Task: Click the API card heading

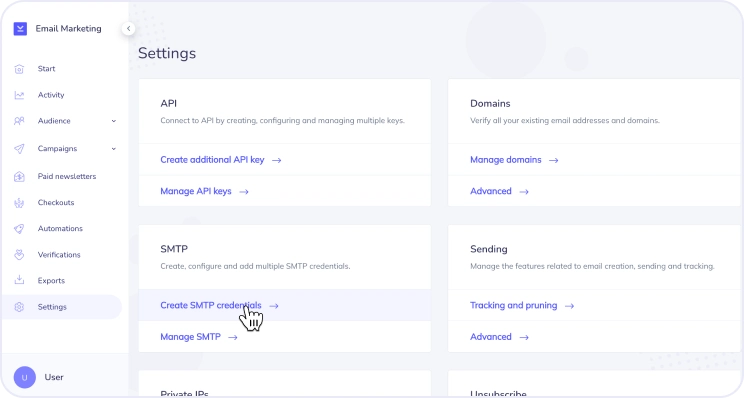Action: [168, 103]
